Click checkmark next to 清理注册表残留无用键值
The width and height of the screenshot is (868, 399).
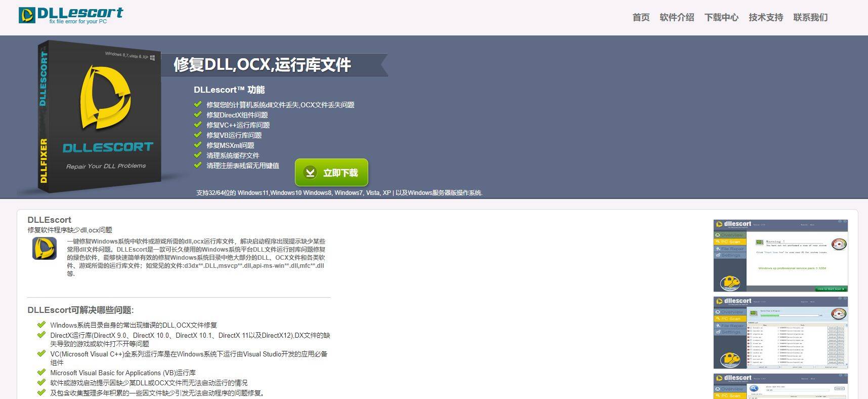(x=198, y=165)
